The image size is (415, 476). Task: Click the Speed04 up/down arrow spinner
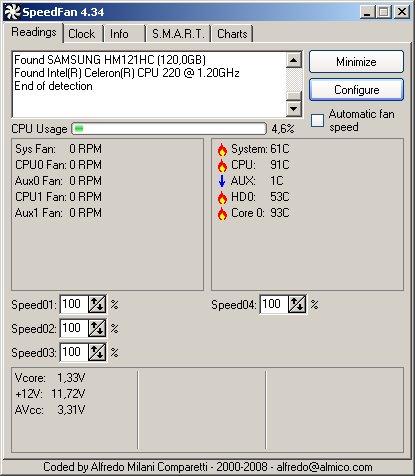[x=297, y=304]
